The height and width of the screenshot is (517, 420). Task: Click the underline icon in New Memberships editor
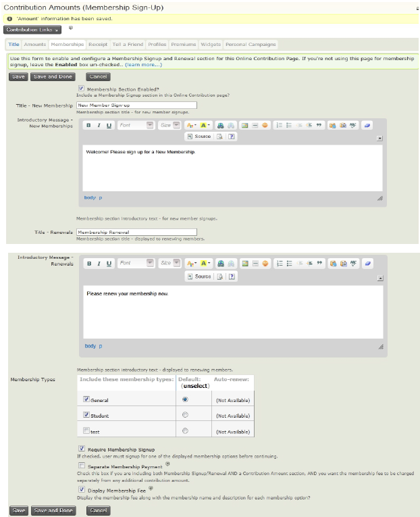109,125
